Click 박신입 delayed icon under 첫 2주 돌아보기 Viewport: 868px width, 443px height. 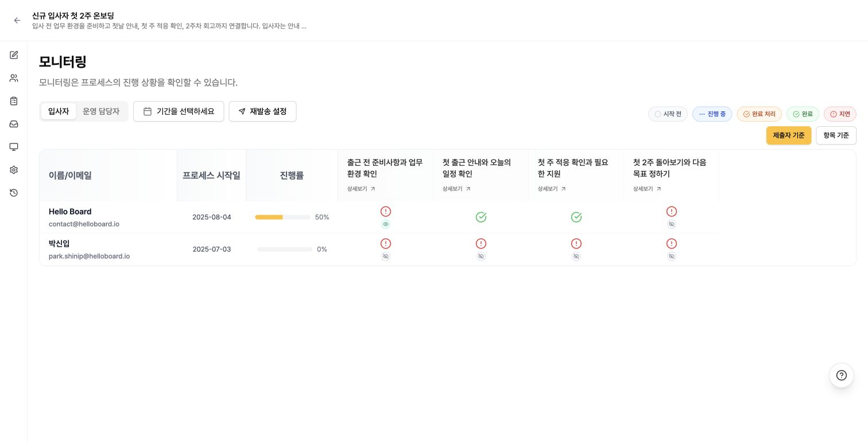click(672, 243)
